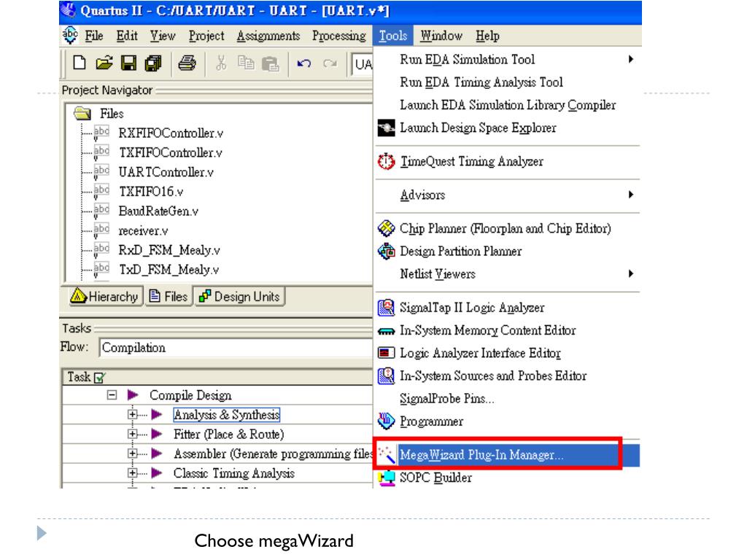Click the Copy toolbar icon
This screenshot has width=747, height=560.
pyautogui.click(x=246, y=63)
